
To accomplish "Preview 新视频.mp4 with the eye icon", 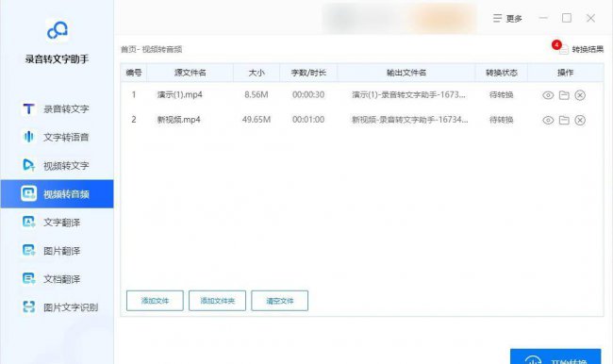I will pos(548,120).
